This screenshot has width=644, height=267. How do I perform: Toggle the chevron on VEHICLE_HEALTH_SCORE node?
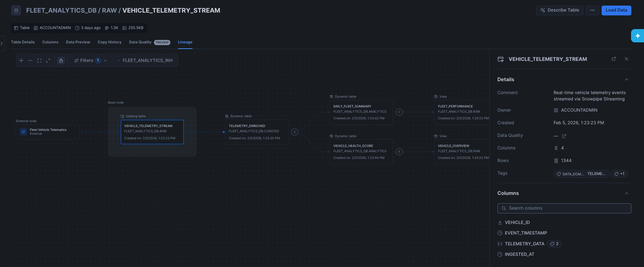(399, 152)
